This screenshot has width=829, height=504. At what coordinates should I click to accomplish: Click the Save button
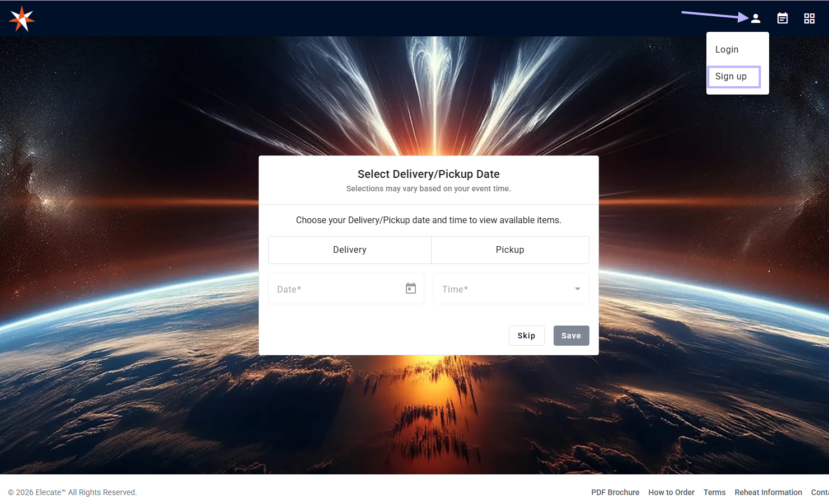[571, 336]
